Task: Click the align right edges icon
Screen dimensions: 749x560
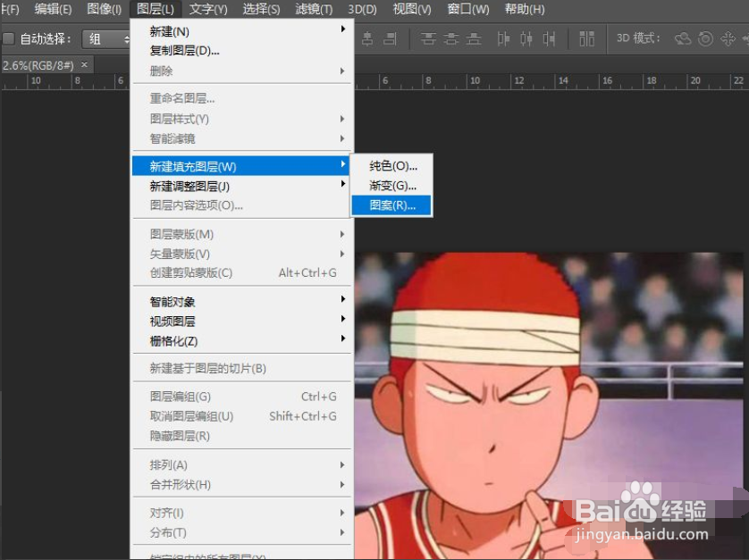Action: [391, 38]
